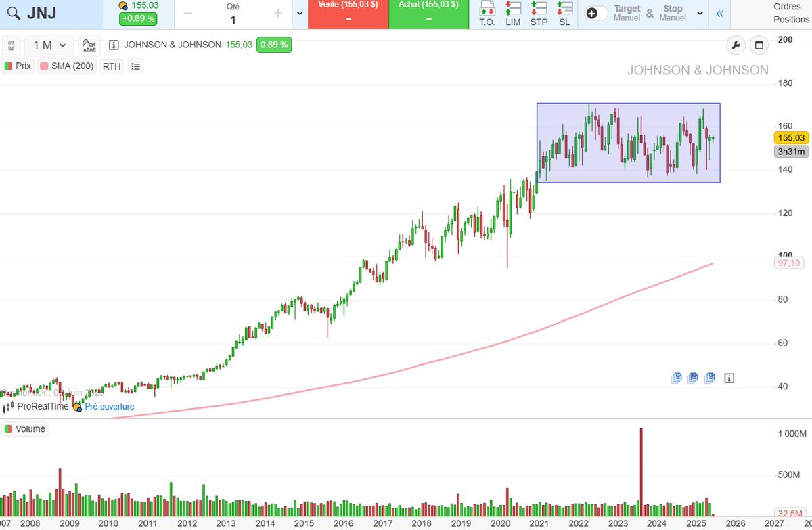Click the Target Manuel label
Viewport: 812px width, 530px height.
click(627, 14)
